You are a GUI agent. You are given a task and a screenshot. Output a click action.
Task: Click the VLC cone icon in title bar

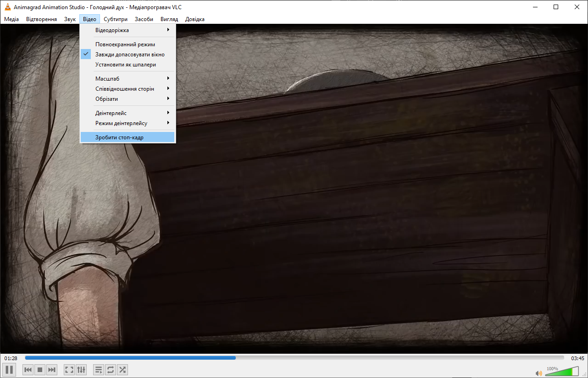(7, 7)
